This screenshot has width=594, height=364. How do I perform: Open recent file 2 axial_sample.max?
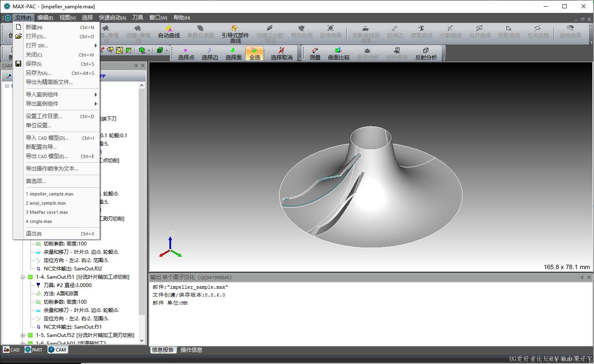57,203
